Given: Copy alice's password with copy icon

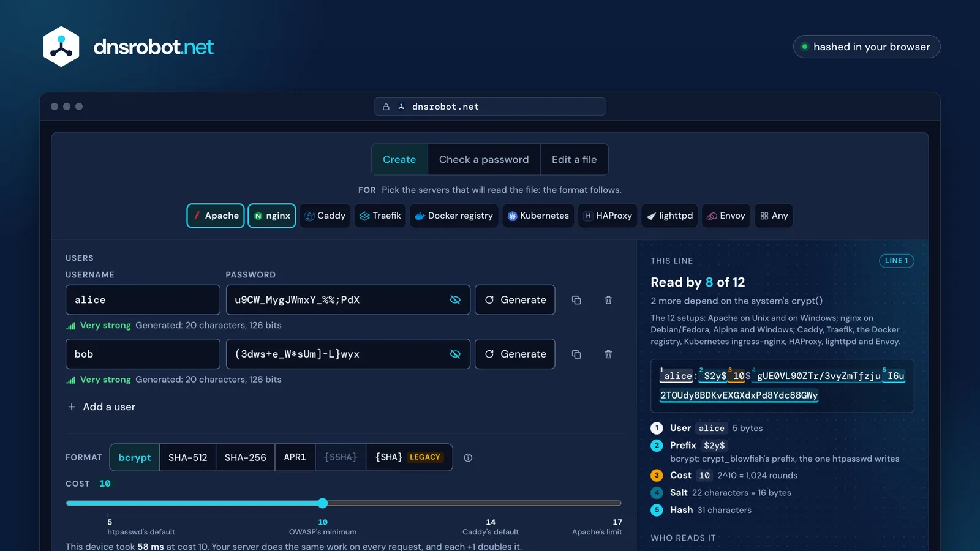Looking at the screenshot, I should tap(576, 300).
